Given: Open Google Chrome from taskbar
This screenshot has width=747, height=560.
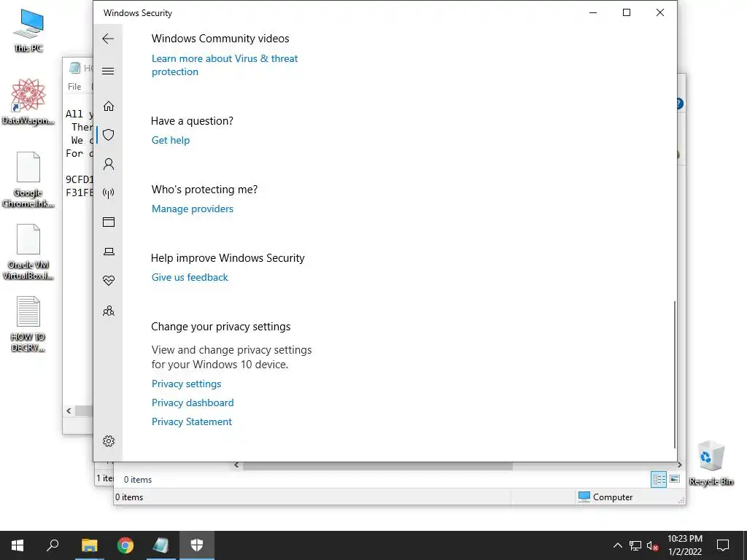Looking at the screenshot, I should tap(125, 545).
